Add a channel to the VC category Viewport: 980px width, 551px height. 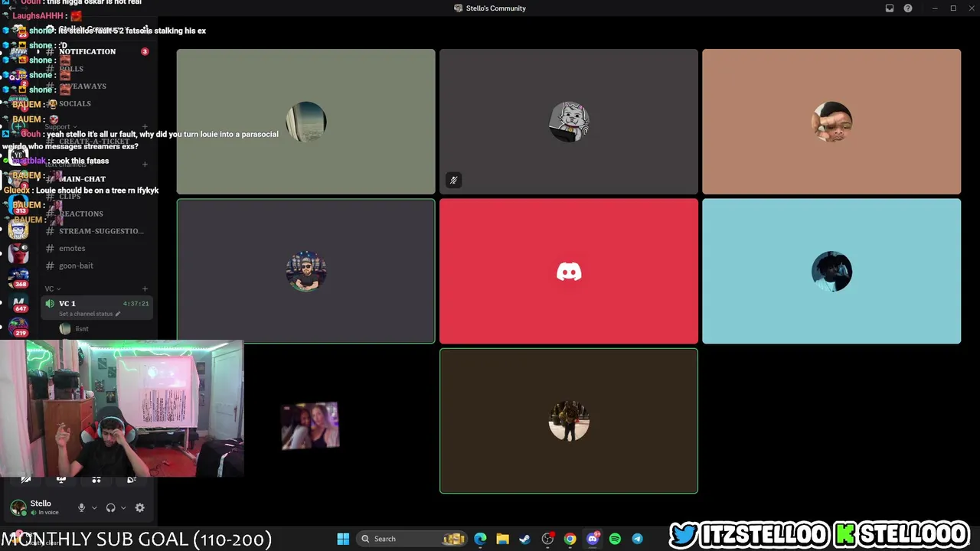pos(145,289)
